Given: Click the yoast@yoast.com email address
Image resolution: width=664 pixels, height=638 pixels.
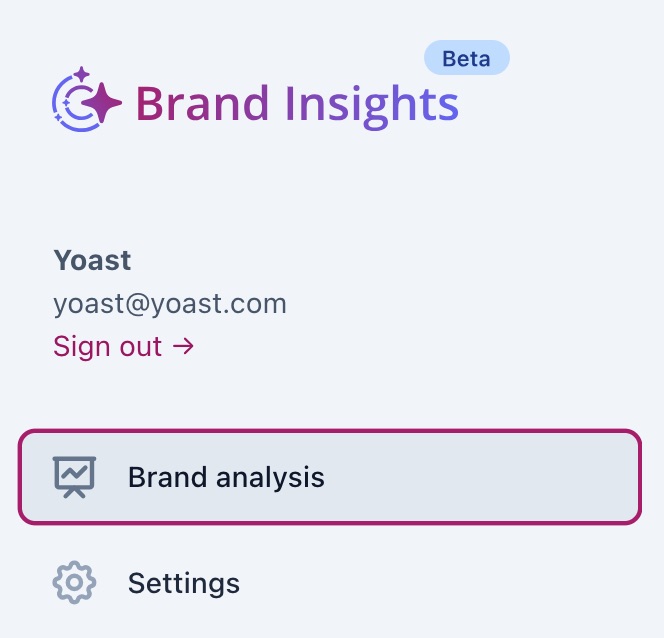Looking at the screenshot, I should pyautogui.click(x=170, y=304).
